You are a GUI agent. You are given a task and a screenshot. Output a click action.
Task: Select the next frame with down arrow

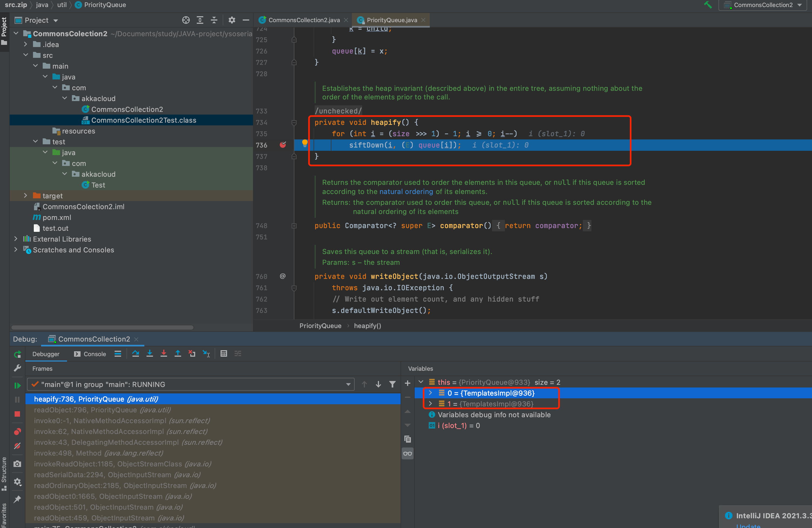tap(378, 385)
